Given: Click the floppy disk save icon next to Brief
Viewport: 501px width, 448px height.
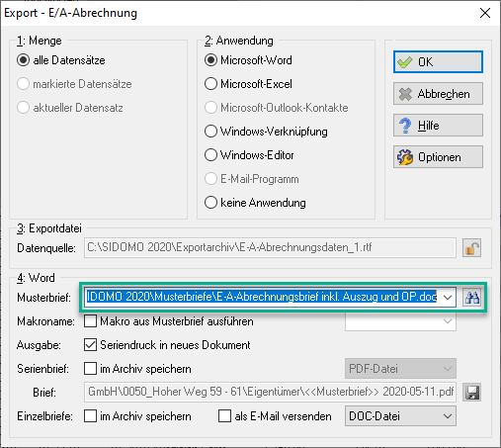Looking at the screenshot, I should click(x=471, y=393).
